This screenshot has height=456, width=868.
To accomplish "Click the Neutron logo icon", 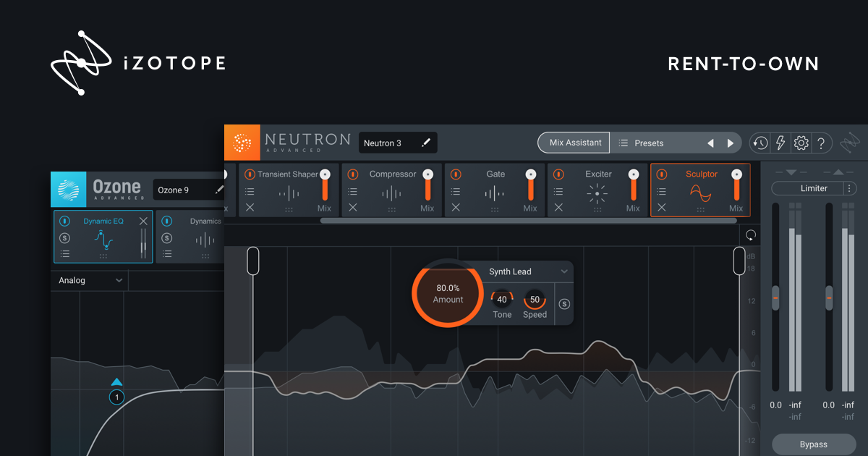I will tap(242, 143).
